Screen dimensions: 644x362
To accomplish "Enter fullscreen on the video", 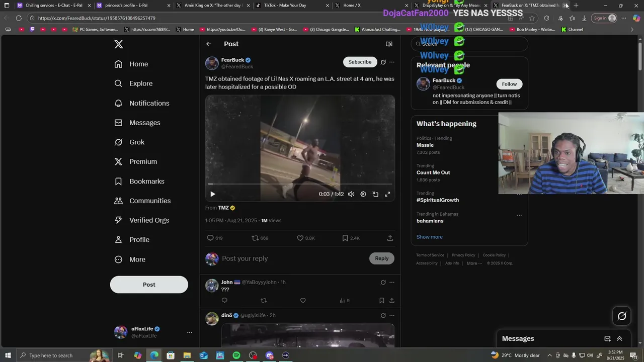I will click(x=387, y=194).
